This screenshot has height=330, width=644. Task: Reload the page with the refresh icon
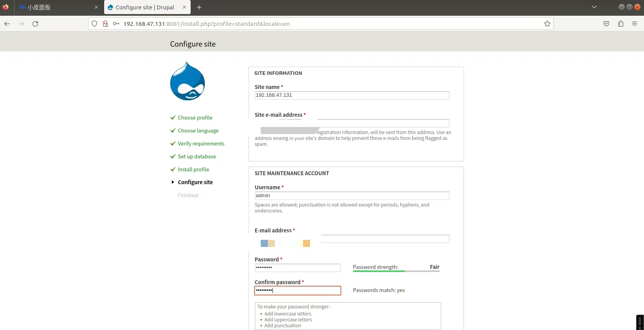tap(35, 24)
